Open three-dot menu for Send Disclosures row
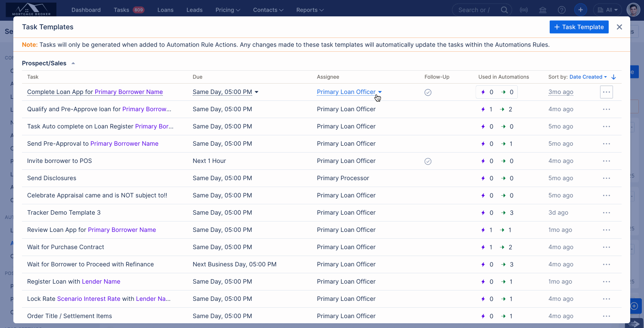Viewport: 644px width, 328px height. [607, 178]
